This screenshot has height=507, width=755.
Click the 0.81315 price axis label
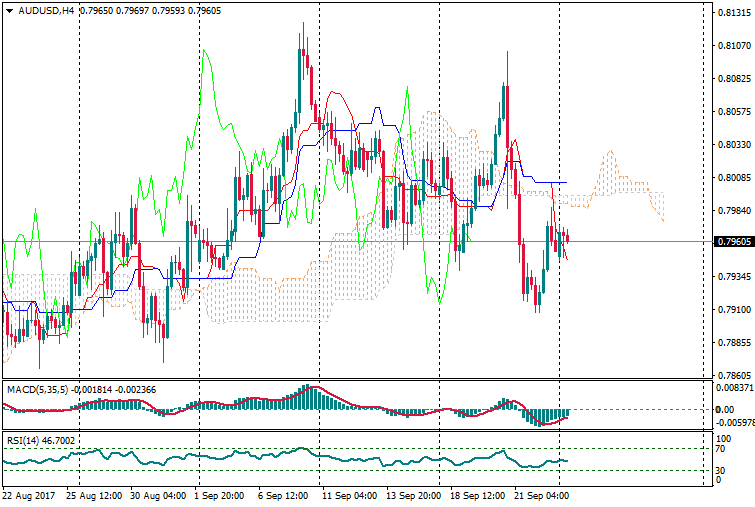pyautogui.click(x=734, y=13)
